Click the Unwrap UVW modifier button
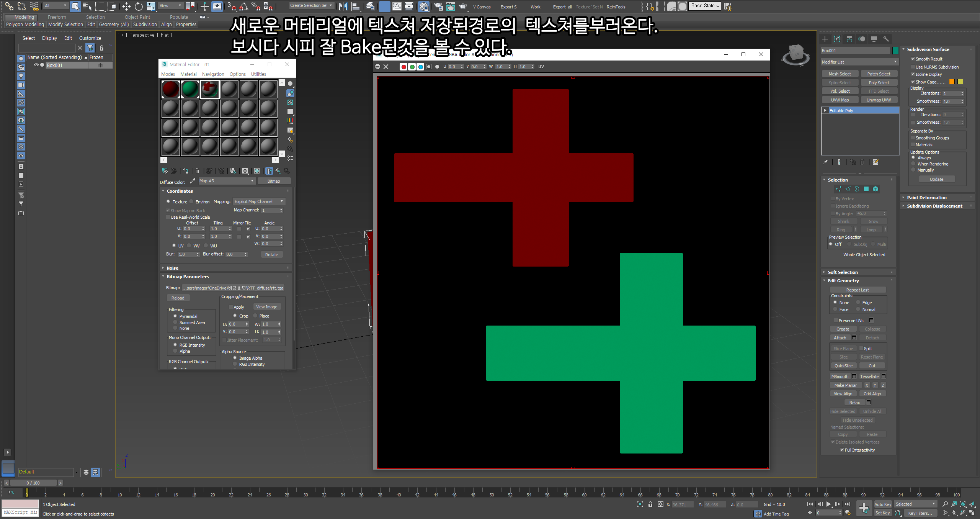This screenshot has height=519, width=980. pos(879,100)
